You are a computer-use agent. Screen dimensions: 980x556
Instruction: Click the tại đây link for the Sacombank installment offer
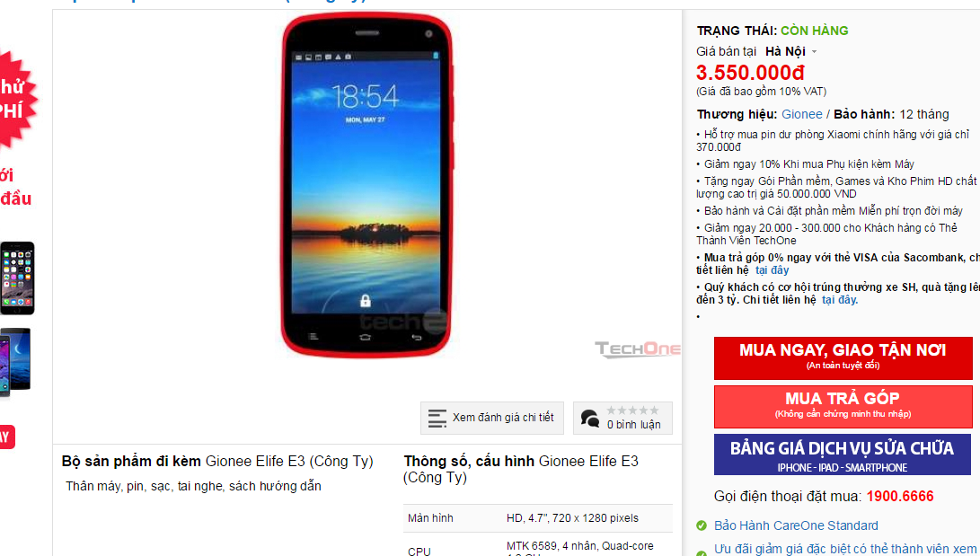pyautogui.click(x=772, y=269)
